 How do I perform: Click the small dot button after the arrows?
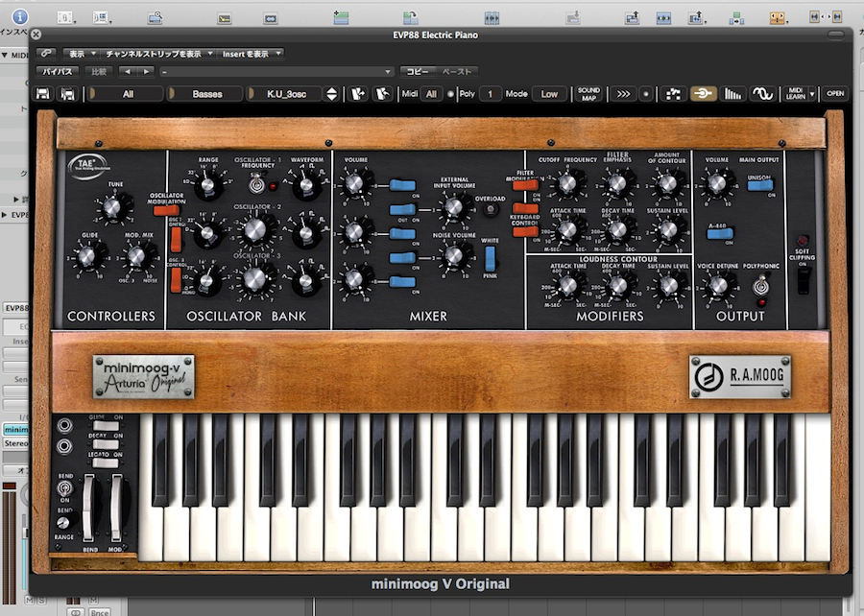(x=646, y=94)
